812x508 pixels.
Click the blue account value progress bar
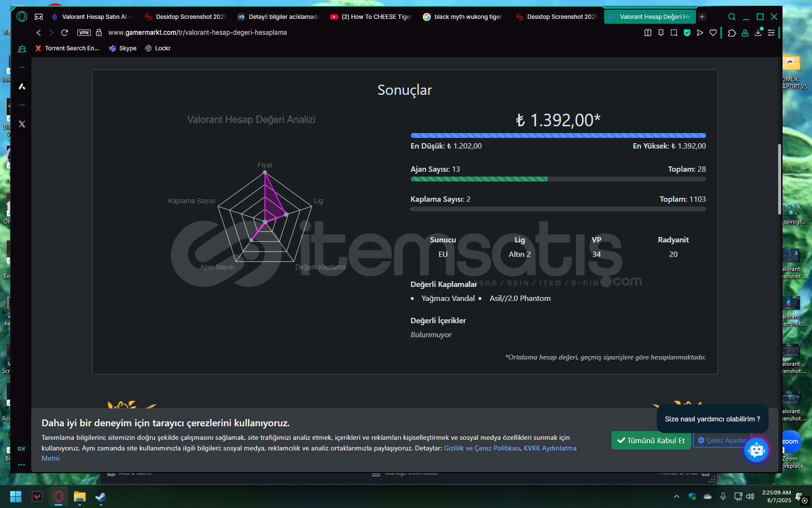pos(558,135)
